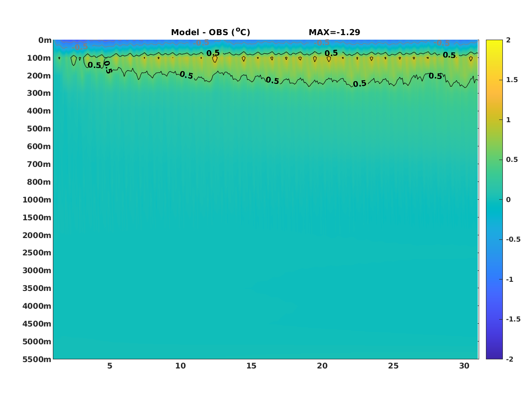Click the rotated '0.5' contour label near x=5
532x399 pixels.
(x=108, y=67)
